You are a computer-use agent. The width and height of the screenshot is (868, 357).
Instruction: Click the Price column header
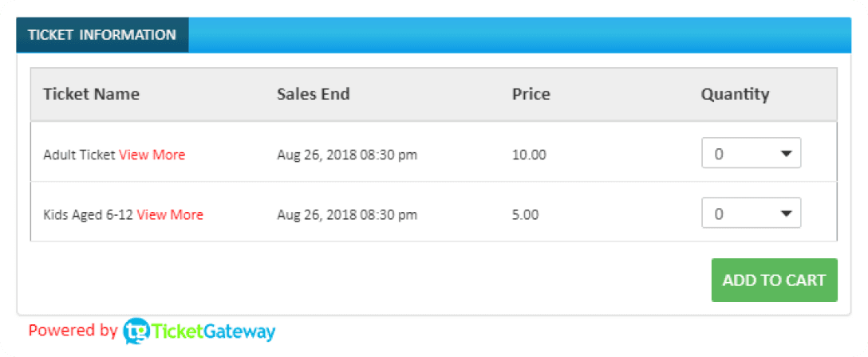coord(531,94)
